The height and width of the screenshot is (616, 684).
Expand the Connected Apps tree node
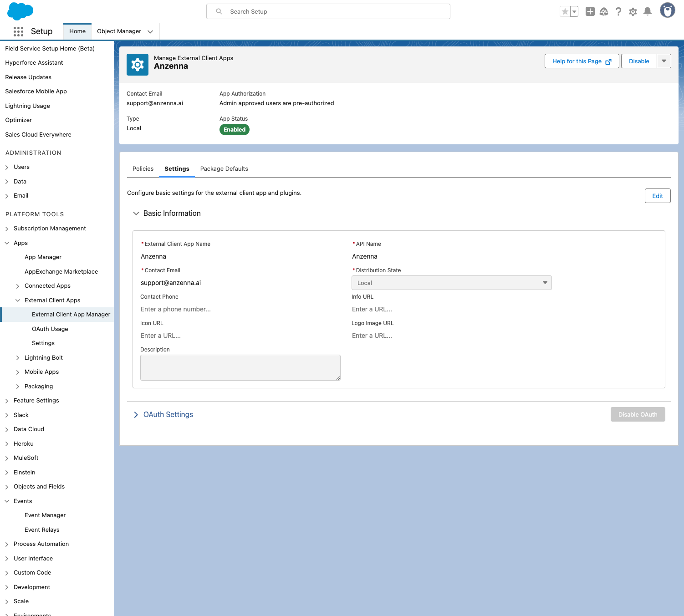click(x=18, y=286)
